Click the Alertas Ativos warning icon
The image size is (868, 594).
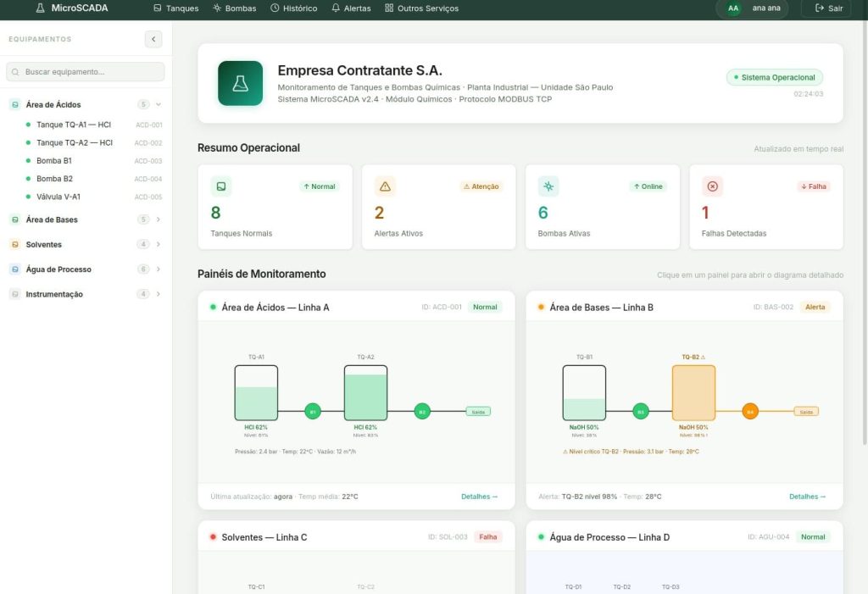385,186
